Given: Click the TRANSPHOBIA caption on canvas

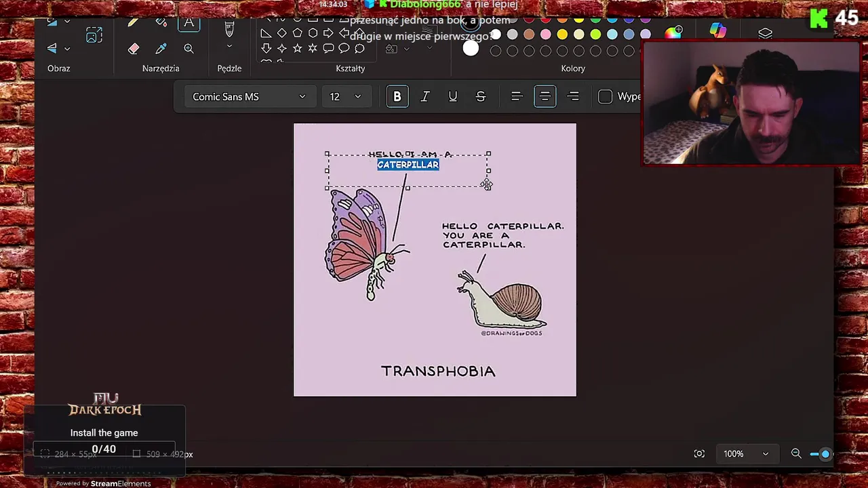Looking at the screenshot, I should click(x=438, y=371).
